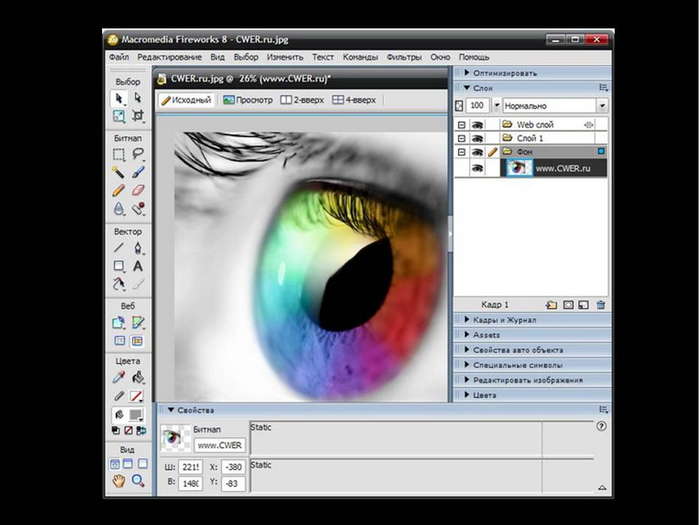
Task: Toggle visibility of Слой 1 layer
Action: 477,138
